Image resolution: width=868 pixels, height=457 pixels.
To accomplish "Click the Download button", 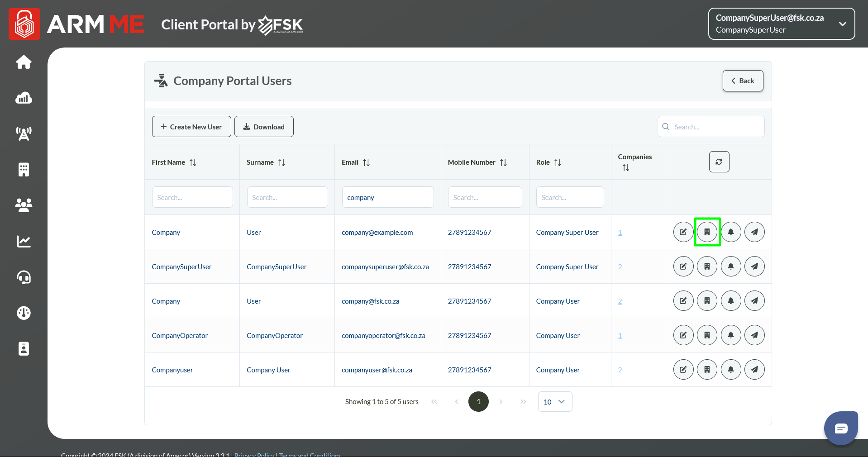I will [x=264, y=127].
